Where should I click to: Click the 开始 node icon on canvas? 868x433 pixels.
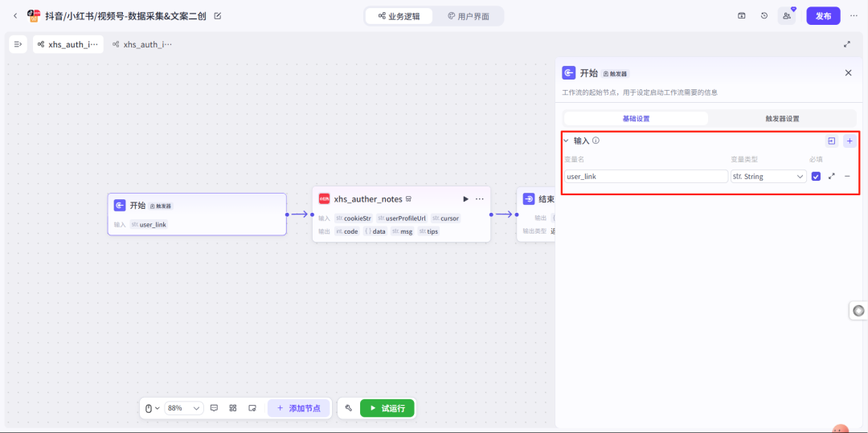[x=120, y=206]
